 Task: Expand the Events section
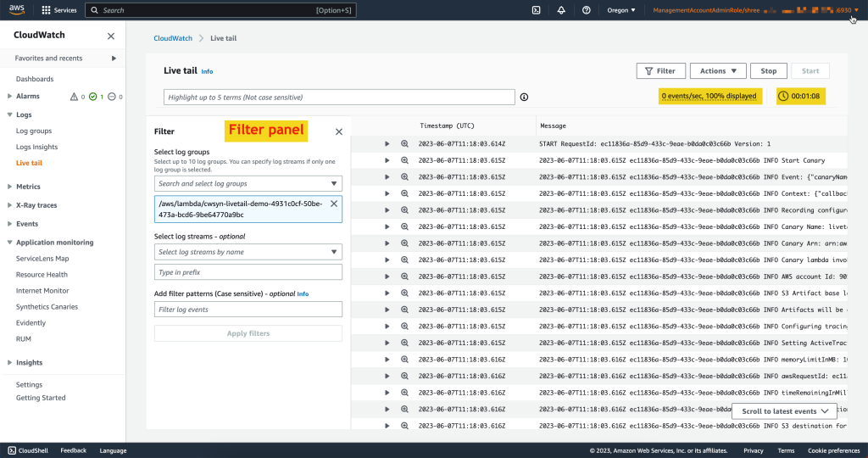pyautogui.click(x=9, y=224)
